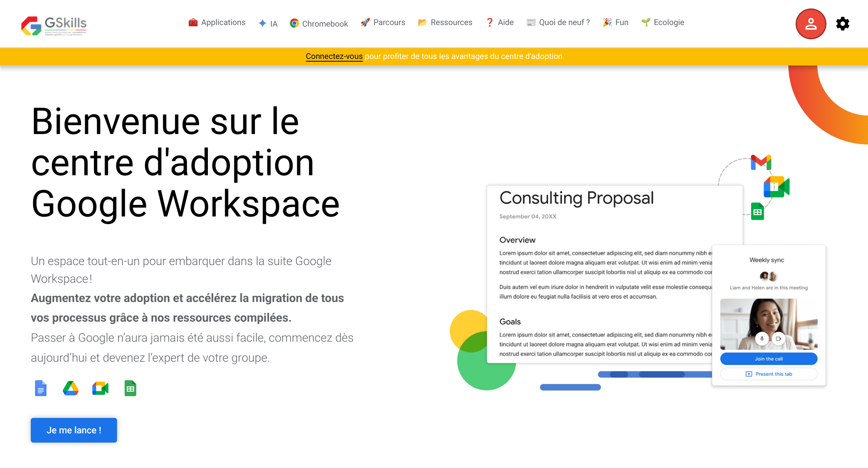Click the Je me lance ! button

(x=74, y=430)
